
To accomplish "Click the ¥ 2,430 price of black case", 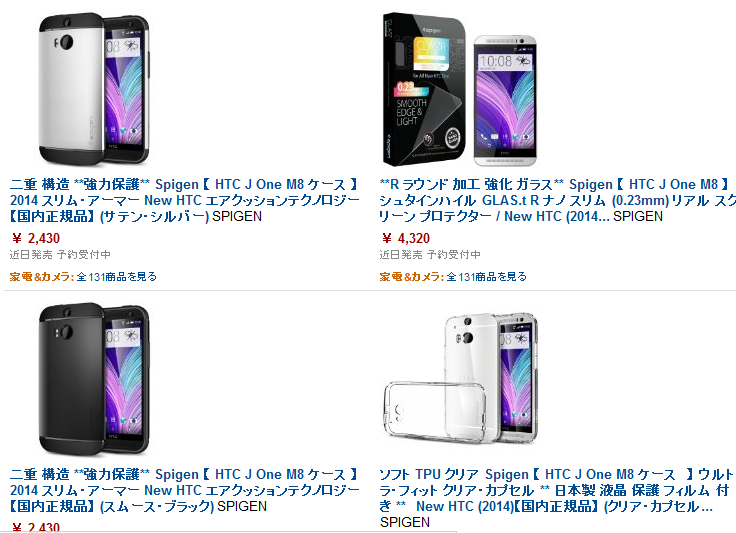I will click(36, 527).
